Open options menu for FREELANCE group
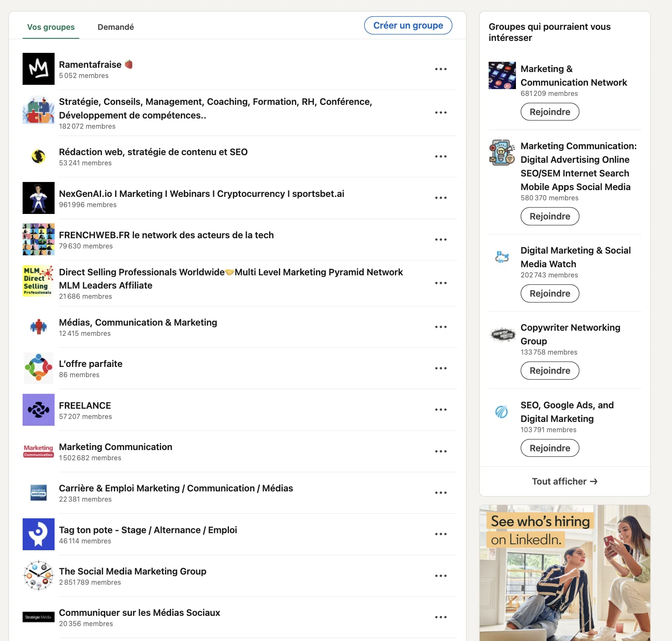This screenshot has width=672, height=641. point(441,410)
